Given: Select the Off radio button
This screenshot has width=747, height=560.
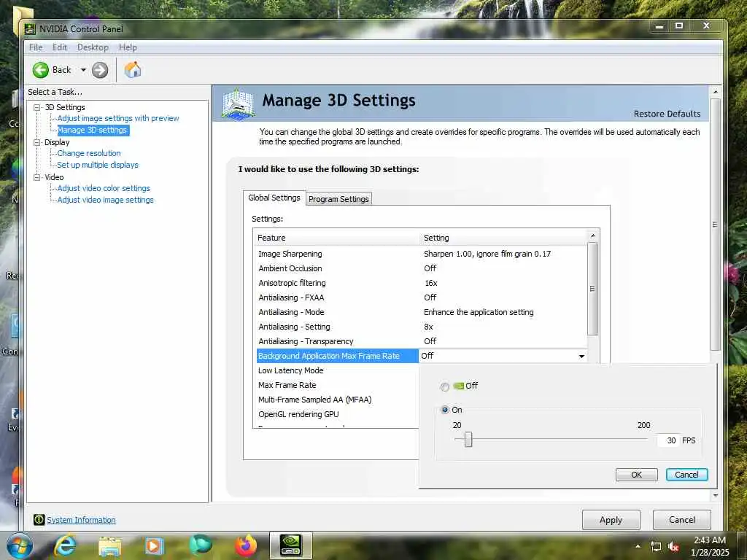Looking at the screenshot, I should pos(444,386).
